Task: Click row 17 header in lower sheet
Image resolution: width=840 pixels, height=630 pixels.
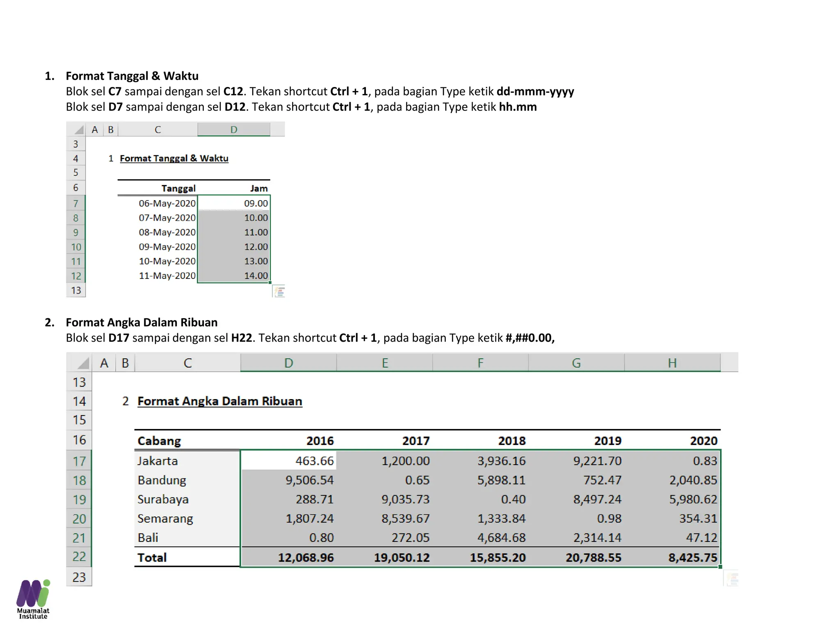Action: tap(79, 461)
